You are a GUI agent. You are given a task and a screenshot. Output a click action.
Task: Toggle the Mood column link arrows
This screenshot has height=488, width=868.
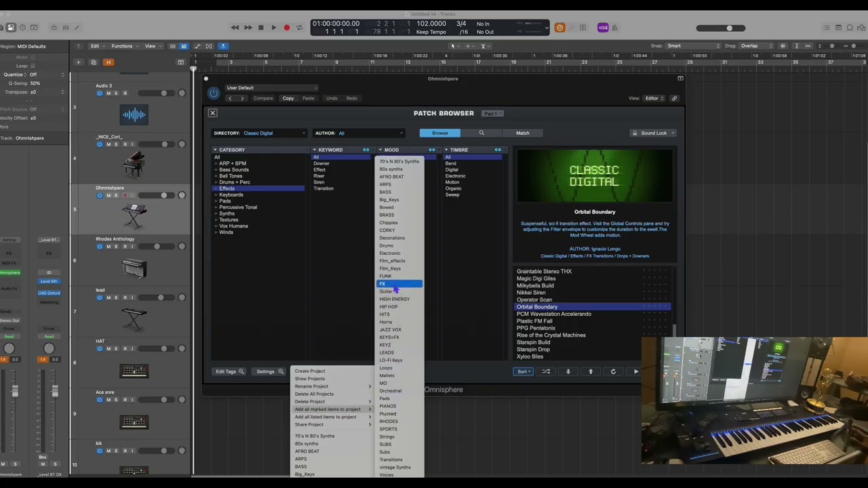click(x=431, y=150)
